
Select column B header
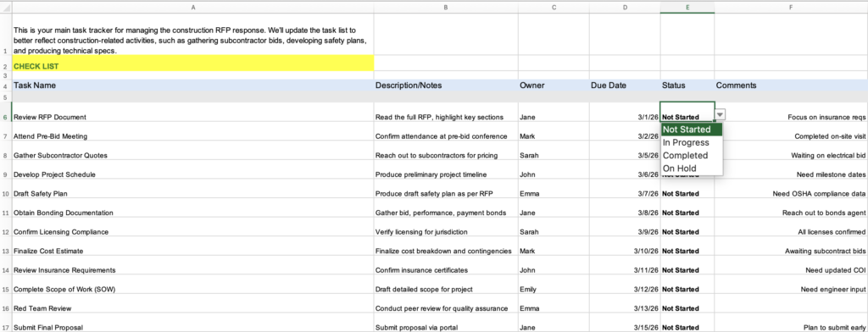point(446,7)
